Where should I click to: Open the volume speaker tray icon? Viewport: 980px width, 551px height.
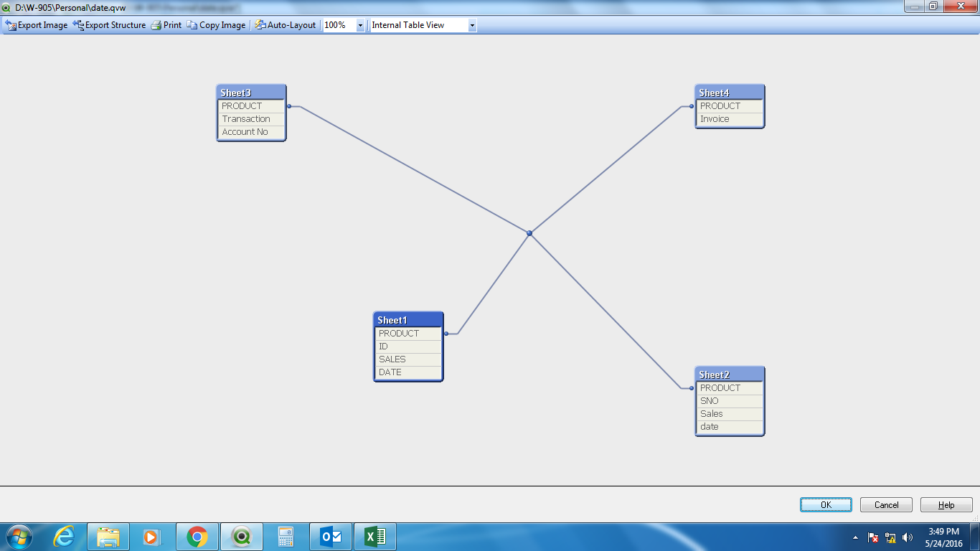[908, 537]
